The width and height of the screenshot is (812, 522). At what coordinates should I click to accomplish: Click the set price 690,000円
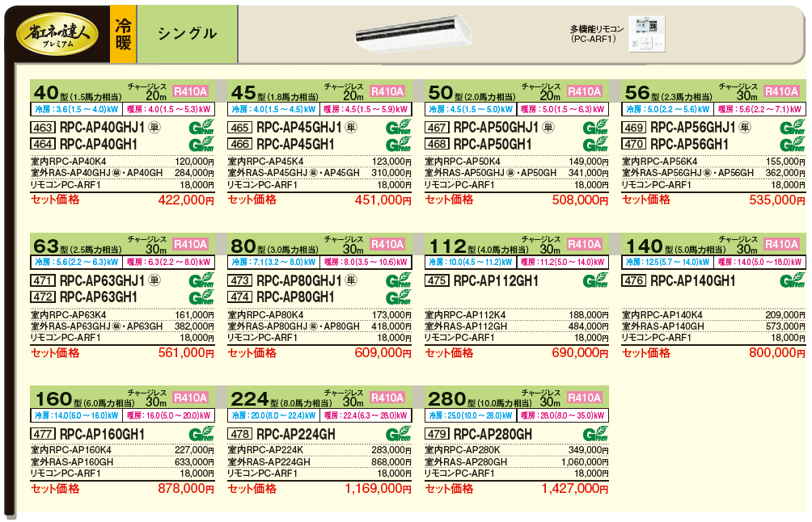pyautogui.click(x=580, y=353)
